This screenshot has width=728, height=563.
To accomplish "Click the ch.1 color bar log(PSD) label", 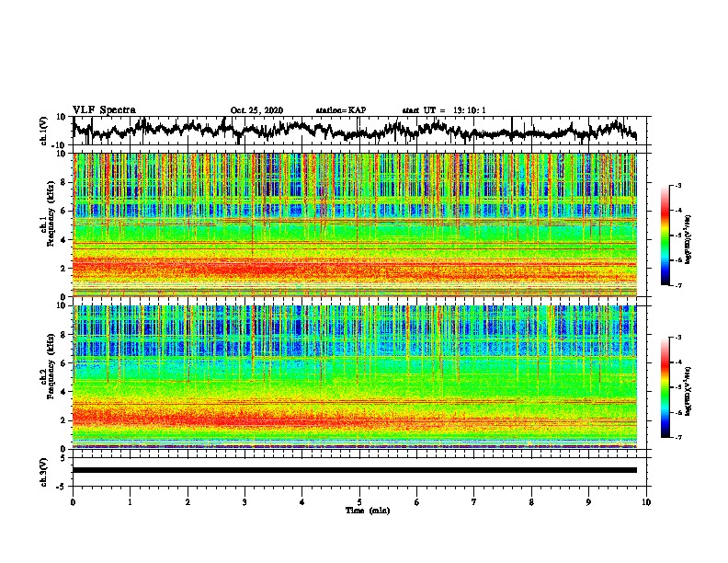I will 688,240.
